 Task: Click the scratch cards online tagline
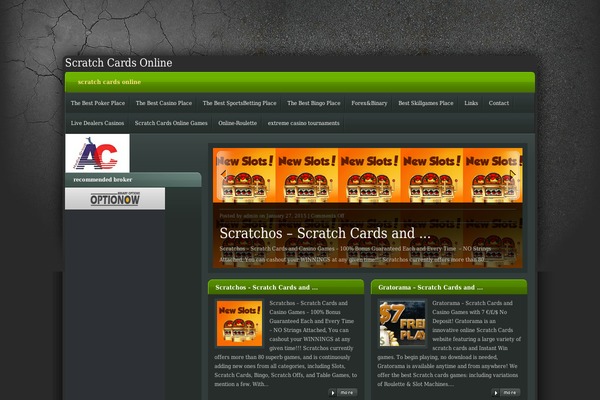(109, 82)
